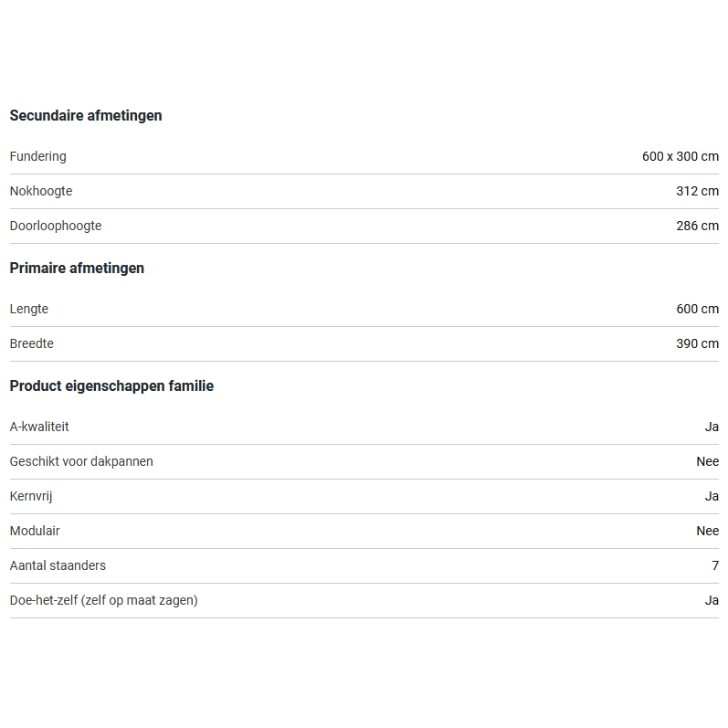Viewport: 728px width, 728px height.
Task: Select the Kernvrij label
Action: tap(33, 496)
